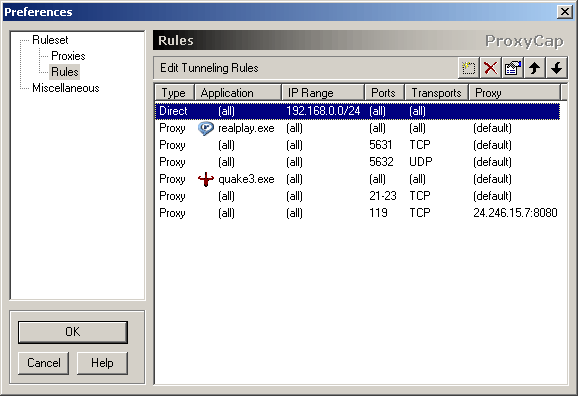This screenshot has width=578, height=396.
Task: Select the rule with port 5632
Action: (357, 162)
